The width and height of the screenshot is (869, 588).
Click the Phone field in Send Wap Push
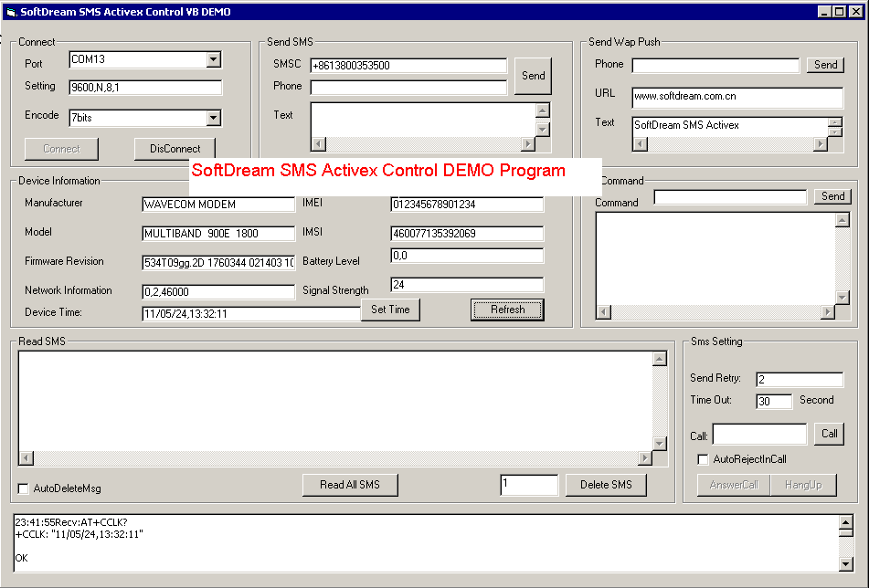(x=715, y=66)
